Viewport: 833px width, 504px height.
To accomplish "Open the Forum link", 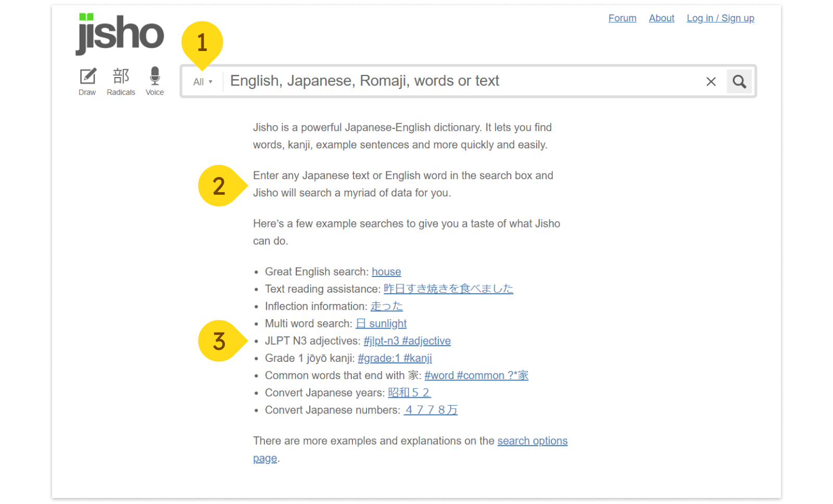I will 622,18.
